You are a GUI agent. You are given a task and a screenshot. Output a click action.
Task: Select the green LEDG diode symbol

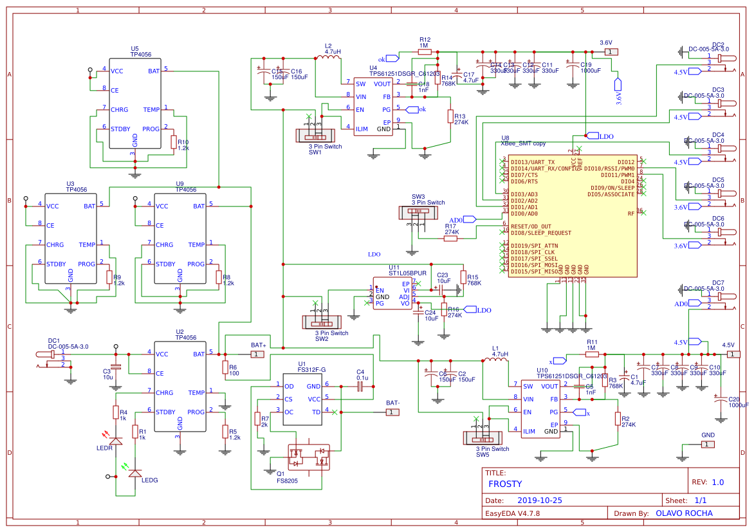(x=136, y=473)
